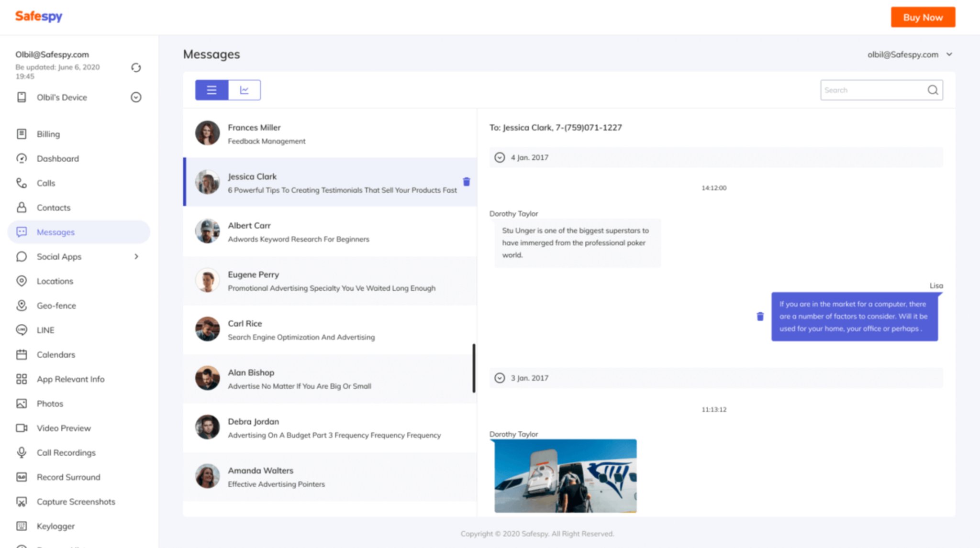This screenshot has height=548, width=980.
Task: Click the refresh sync icon under account email
Action: point(136,68)
